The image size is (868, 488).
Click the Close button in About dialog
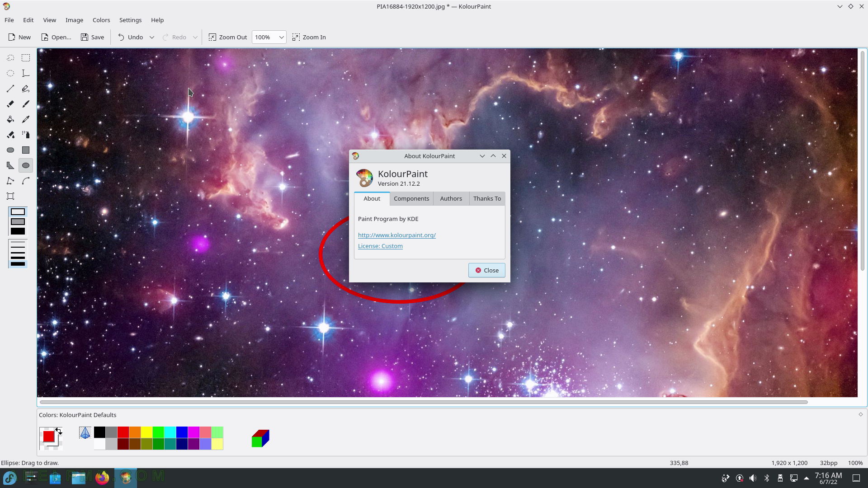pos(487,270)
